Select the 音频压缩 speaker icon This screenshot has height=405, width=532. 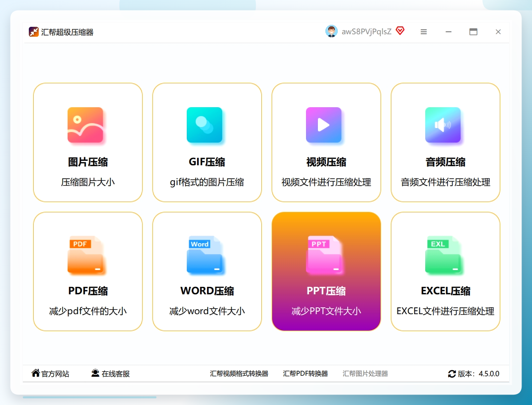coord(443,125)
